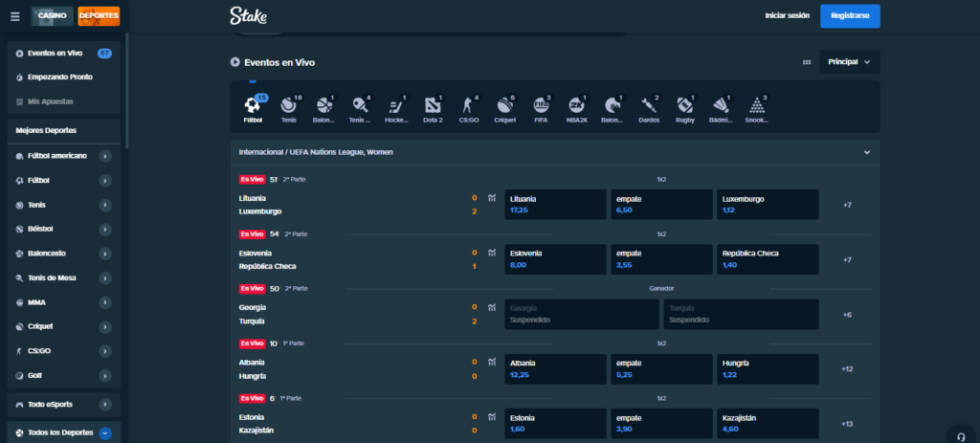
Task: Show +7 more markets for Lituania match
Action: (847, 205)
